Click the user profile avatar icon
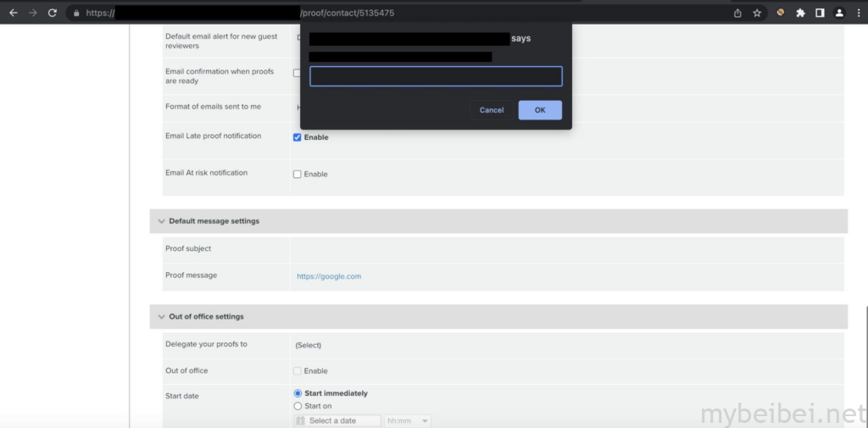 pyautogui.click(x=839, y=13)
